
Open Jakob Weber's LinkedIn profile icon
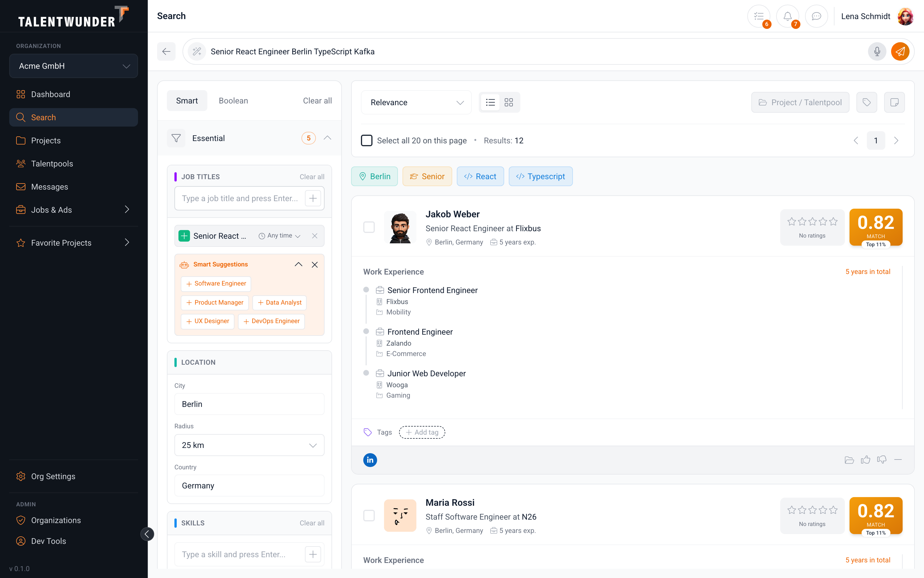click(x=370, y=460)
